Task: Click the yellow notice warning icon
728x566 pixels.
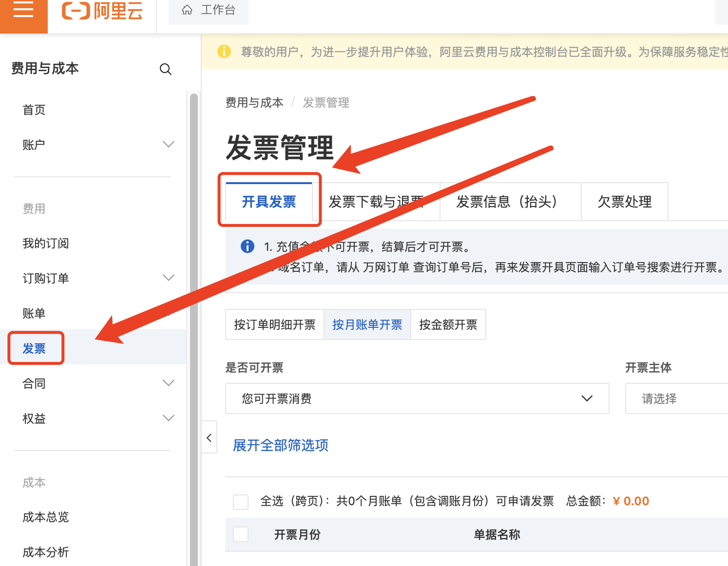Action: [x=224, y=51]
